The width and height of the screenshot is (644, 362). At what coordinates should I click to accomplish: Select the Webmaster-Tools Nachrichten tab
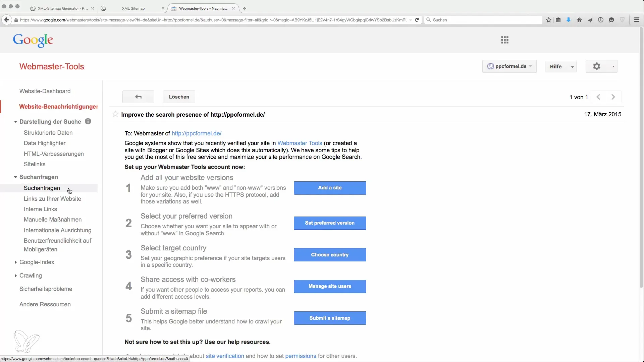203,8
